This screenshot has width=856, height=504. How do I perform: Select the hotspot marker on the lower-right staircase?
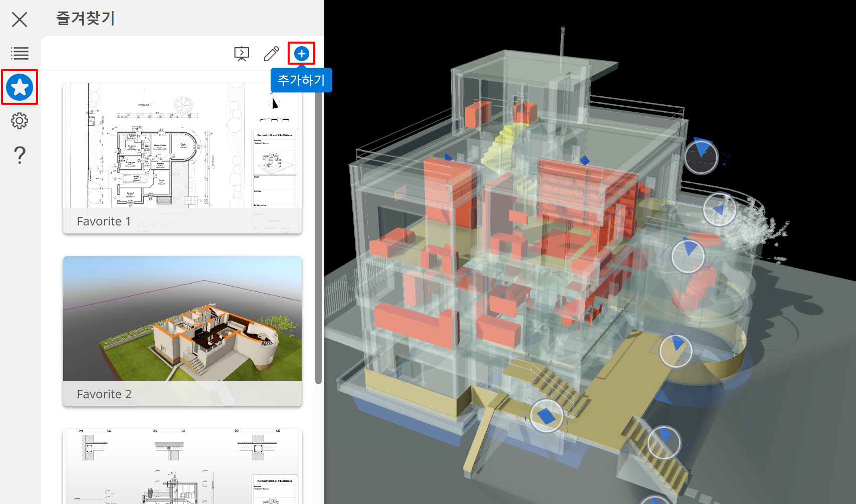[664, 442]
